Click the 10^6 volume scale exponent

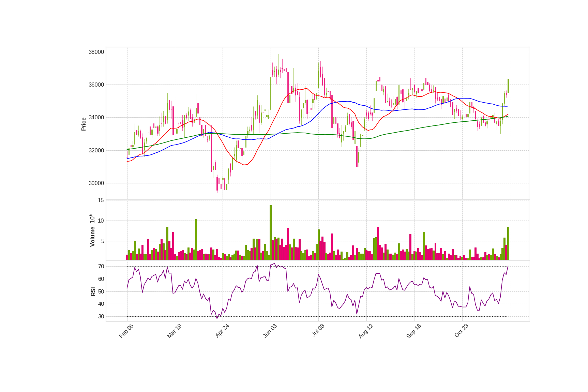click(92, 218)
